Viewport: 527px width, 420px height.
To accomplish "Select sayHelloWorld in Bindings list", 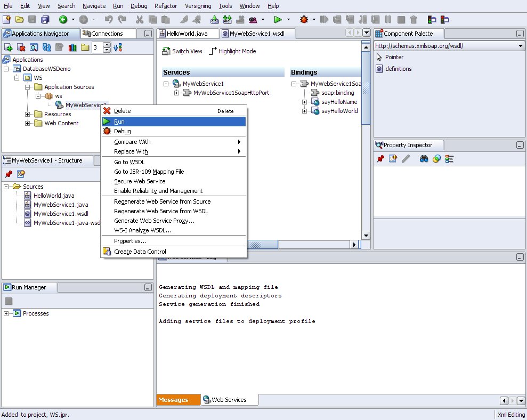I will click(x=339, y=111).
